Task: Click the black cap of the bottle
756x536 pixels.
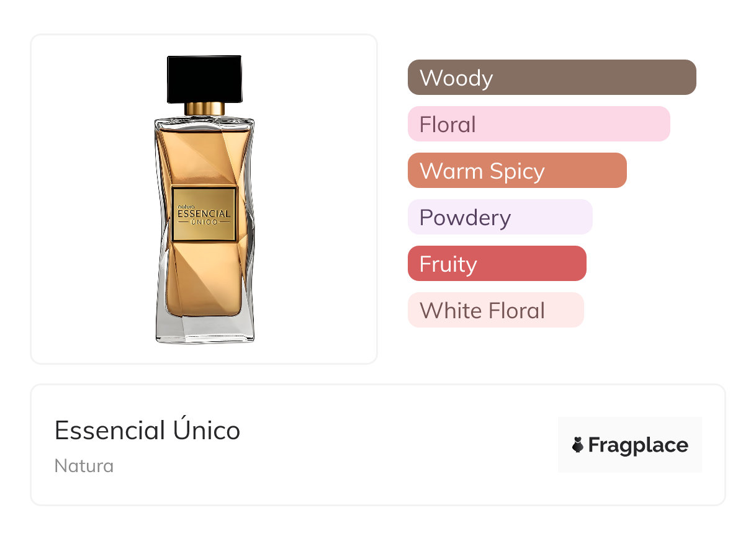Action: click(204, 79)
